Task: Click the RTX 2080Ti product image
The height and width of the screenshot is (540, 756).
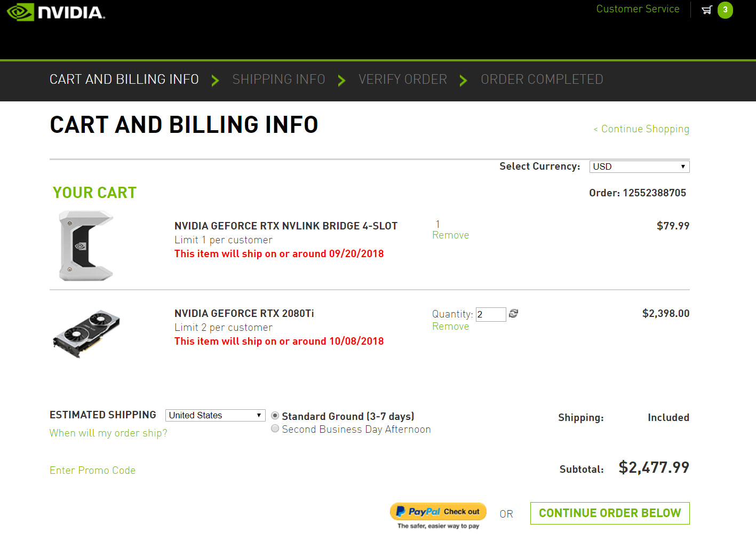Action: pyautogui.click(x=86, y=333)
